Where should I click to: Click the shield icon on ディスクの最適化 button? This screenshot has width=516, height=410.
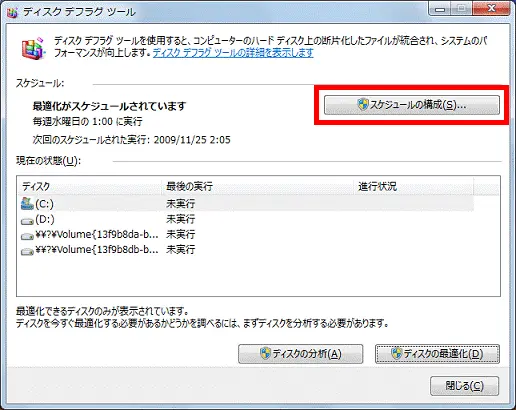[x=397, y=353]
